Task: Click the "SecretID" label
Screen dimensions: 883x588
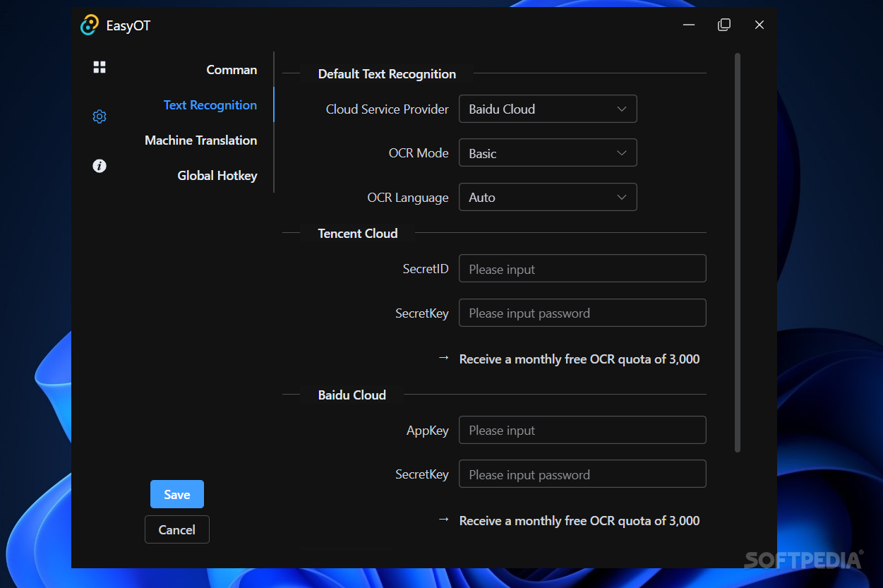Action: pos(426,269)
